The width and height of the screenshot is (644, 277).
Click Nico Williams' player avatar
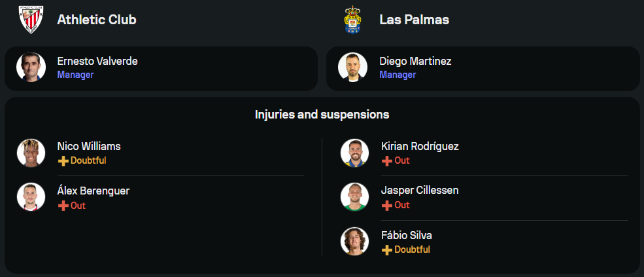pos(31,153)
